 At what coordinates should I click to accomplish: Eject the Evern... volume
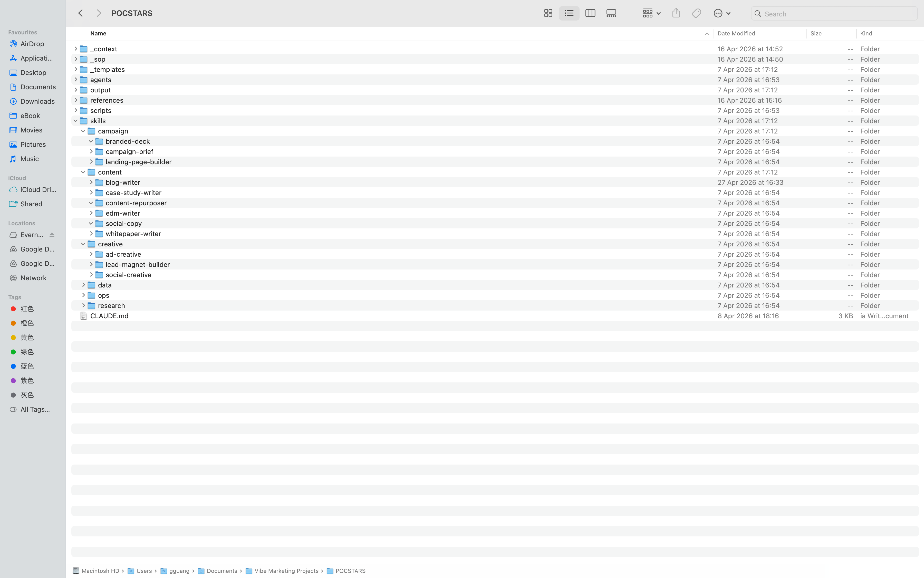pyautogui.click(x=52, y=235)
